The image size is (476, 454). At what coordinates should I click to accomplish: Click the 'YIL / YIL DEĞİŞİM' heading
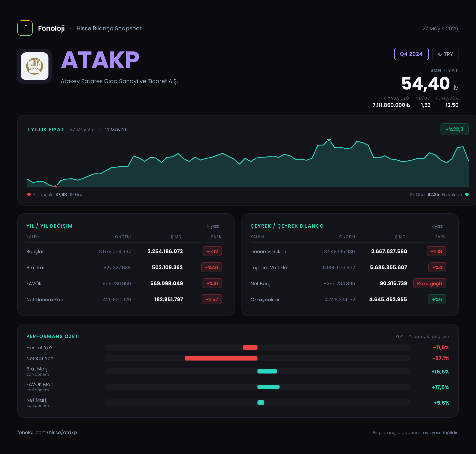49,226
